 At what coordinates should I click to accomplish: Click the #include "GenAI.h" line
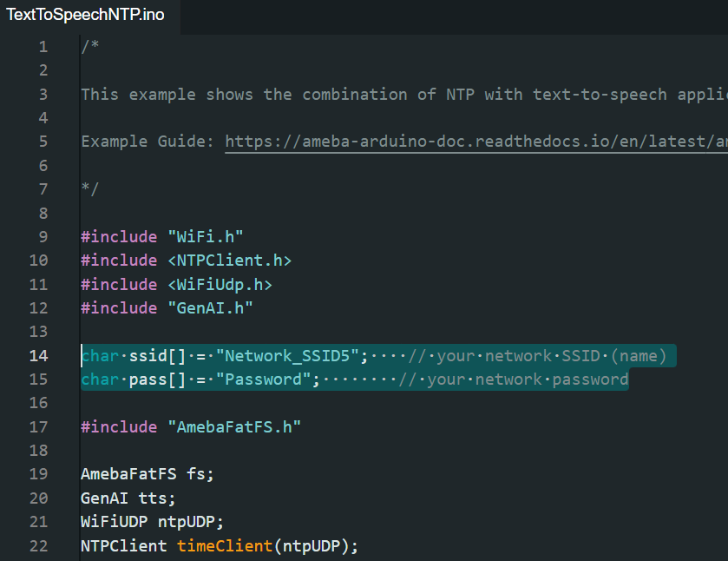coord(167,308)
